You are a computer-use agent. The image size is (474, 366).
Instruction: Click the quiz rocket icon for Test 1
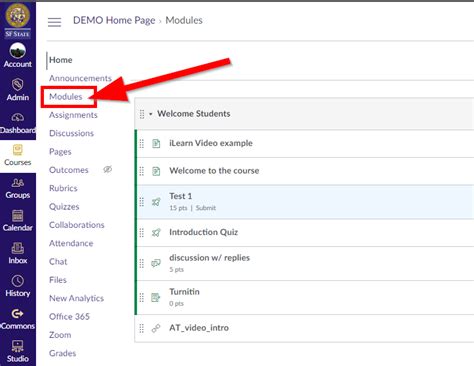pyautogui.click(x=156, y=202)
